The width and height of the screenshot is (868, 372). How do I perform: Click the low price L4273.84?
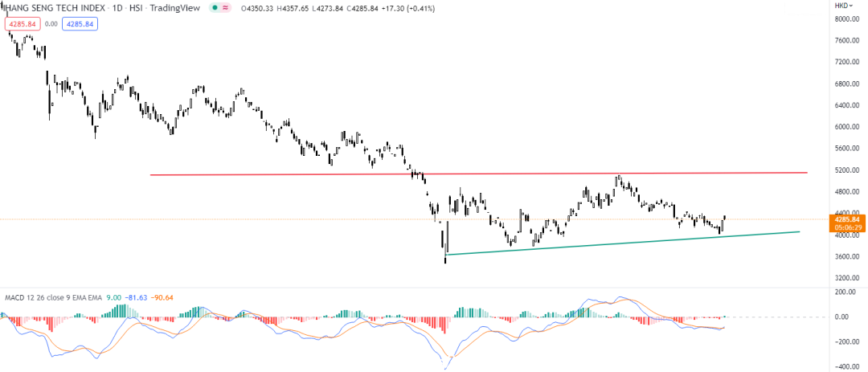[x=326, y=9]
